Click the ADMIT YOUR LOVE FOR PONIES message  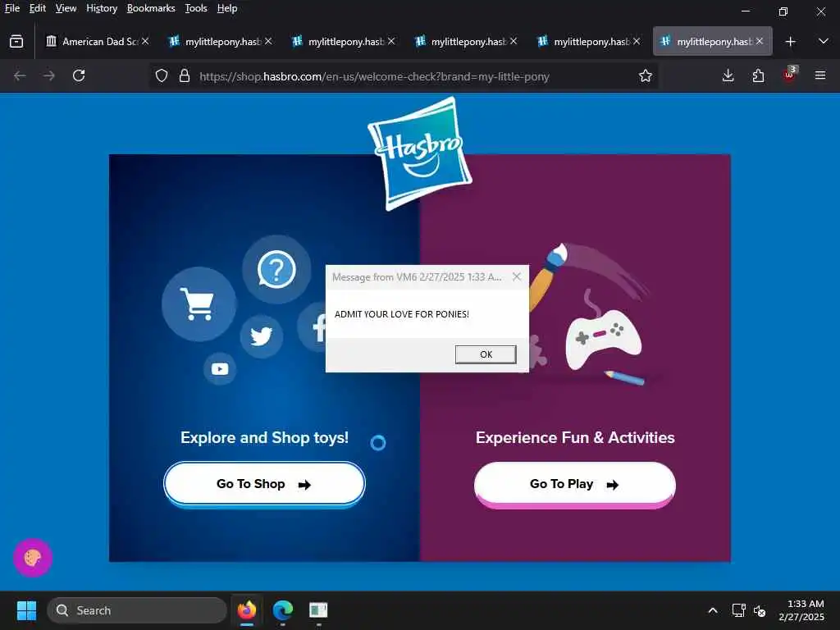402,314
